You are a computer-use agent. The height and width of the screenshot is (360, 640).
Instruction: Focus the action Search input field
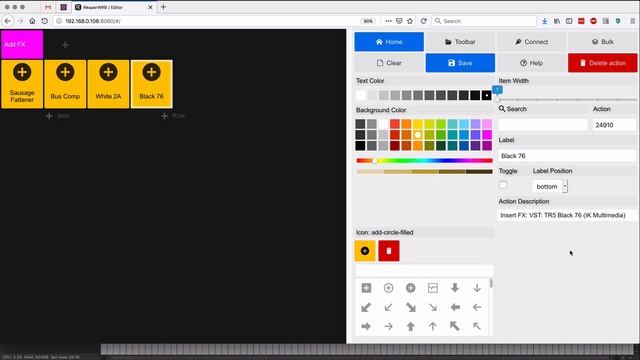[543, 125]
